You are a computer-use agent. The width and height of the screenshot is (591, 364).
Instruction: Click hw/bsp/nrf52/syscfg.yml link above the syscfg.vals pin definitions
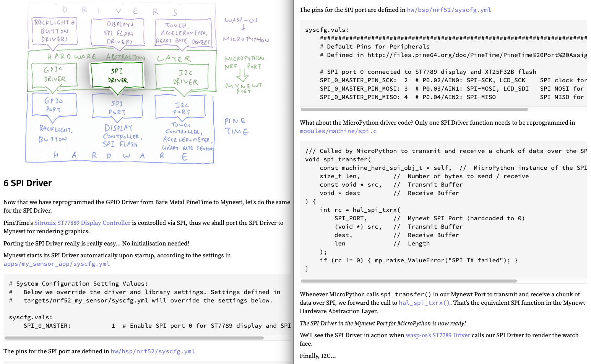(449, 10)
